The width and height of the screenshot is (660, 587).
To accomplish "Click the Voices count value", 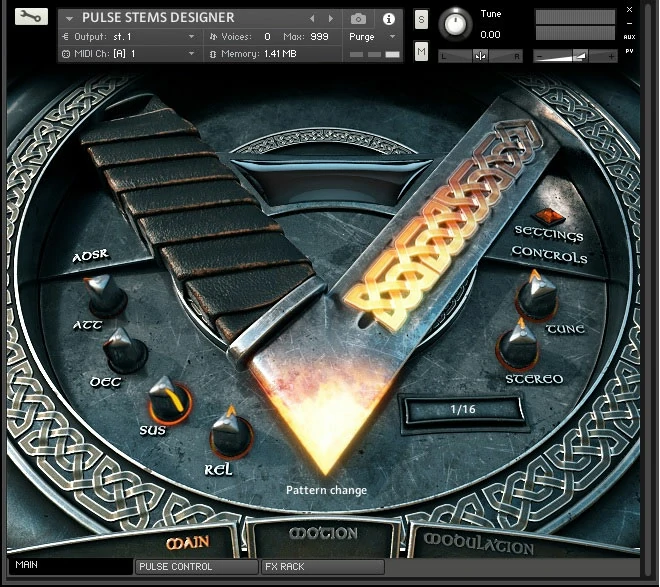I will [267, 37].
